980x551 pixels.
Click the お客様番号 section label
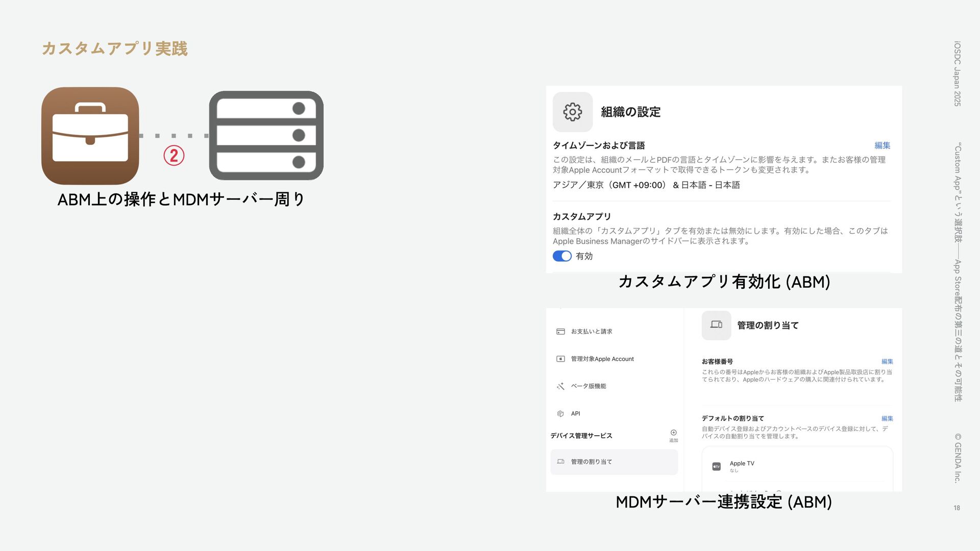pos(717,362)
